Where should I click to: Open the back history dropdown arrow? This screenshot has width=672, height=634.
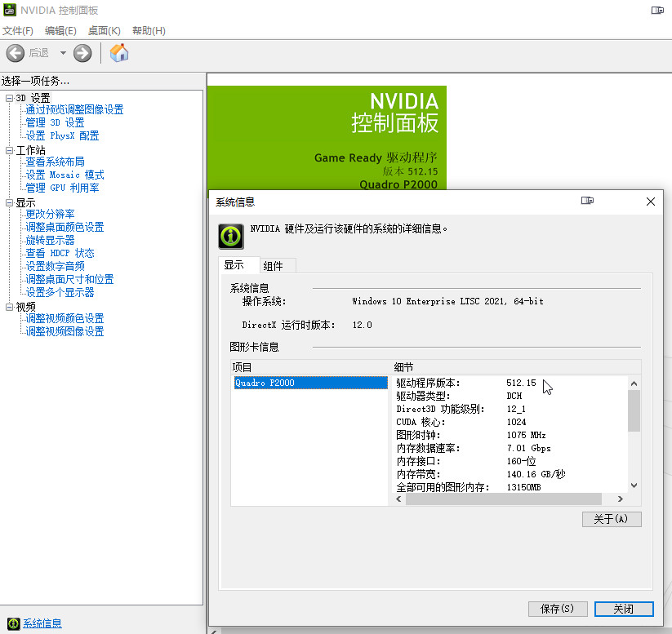tap(63, 53)
